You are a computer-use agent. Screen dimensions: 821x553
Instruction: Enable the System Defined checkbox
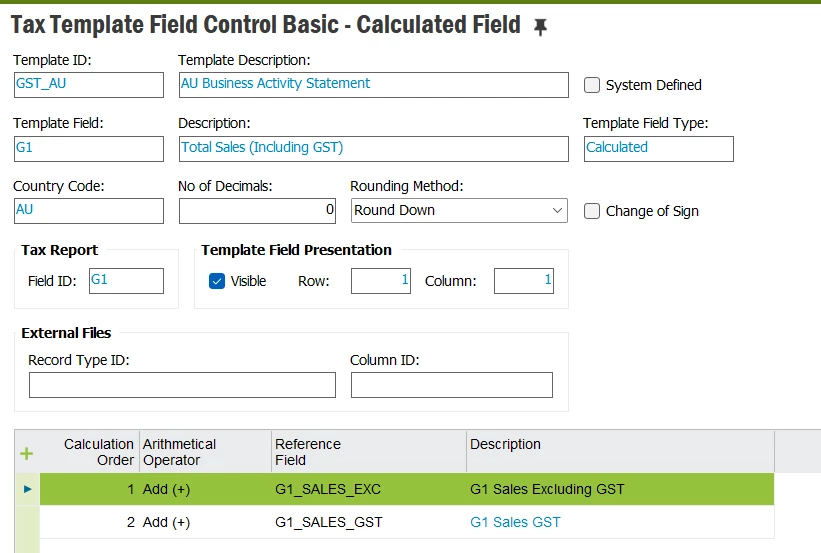592,85
